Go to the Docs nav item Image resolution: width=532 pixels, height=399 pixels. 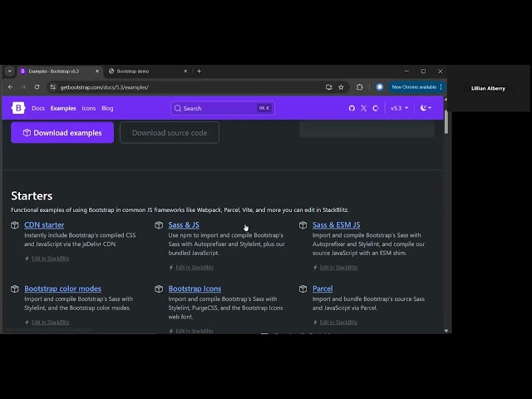(38, 108)
